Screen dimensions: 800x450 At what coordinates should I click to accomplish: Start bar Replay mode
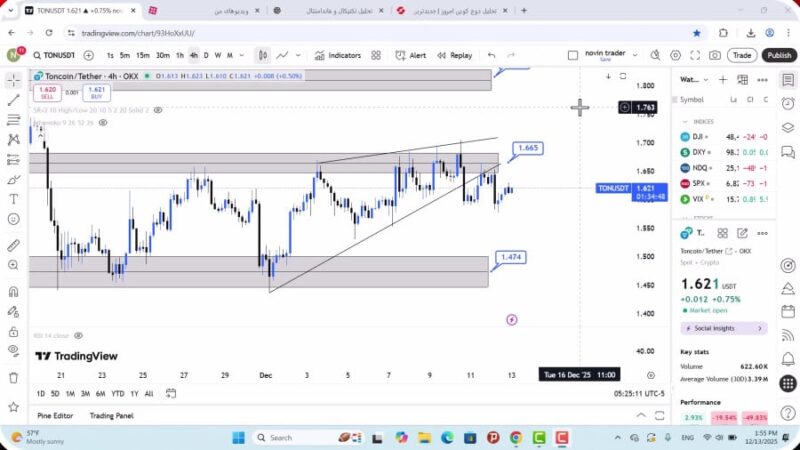tap(455, 56)
